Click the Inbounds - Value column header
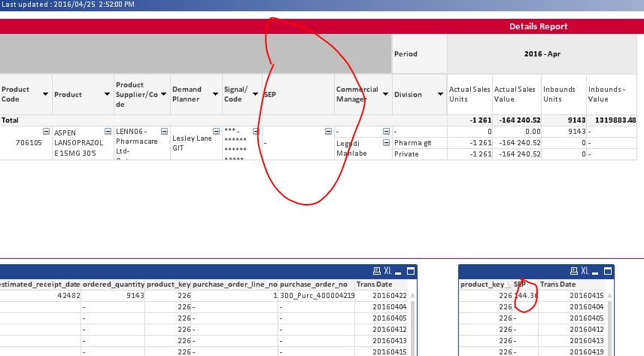Image resolution: width=644 pixels, height=356 pixels. click(612, 94)
